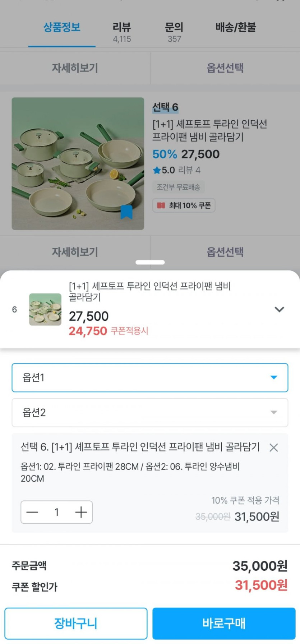Remove the selected option with X icon

click(274, 448)
